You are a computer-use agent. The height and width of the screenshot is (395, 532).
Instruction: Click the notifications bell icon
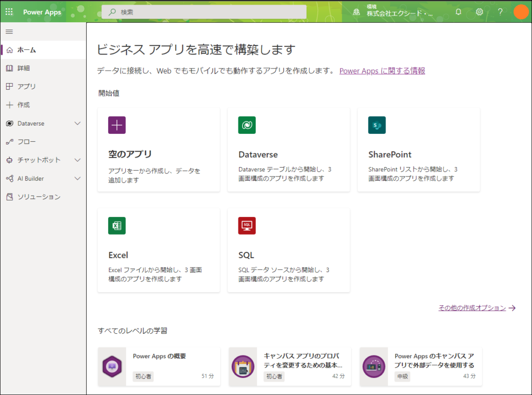coord(458,12)
